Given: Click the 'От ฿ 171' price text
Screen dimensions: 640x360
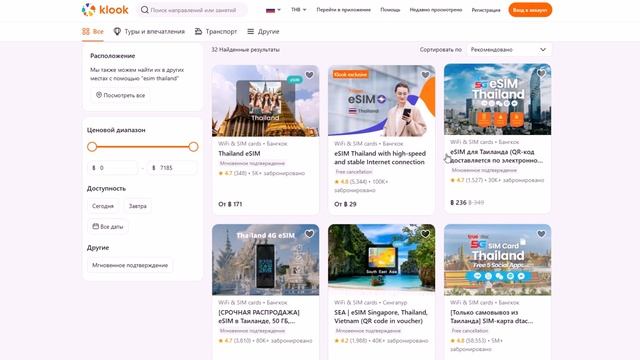Looking at the screenshot, I should (x=230, y=204).
